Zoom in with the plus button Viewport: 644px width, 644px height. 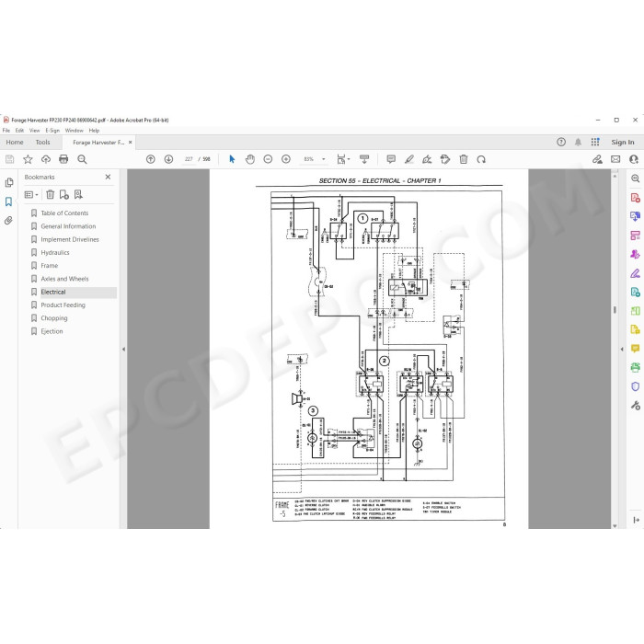286,159
